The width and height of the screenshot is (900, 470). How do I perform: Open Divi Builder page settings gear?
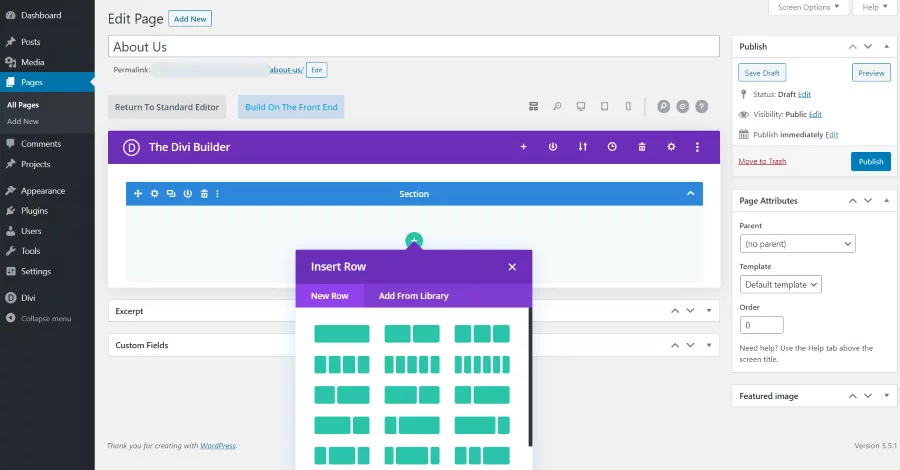click(671, 147)
